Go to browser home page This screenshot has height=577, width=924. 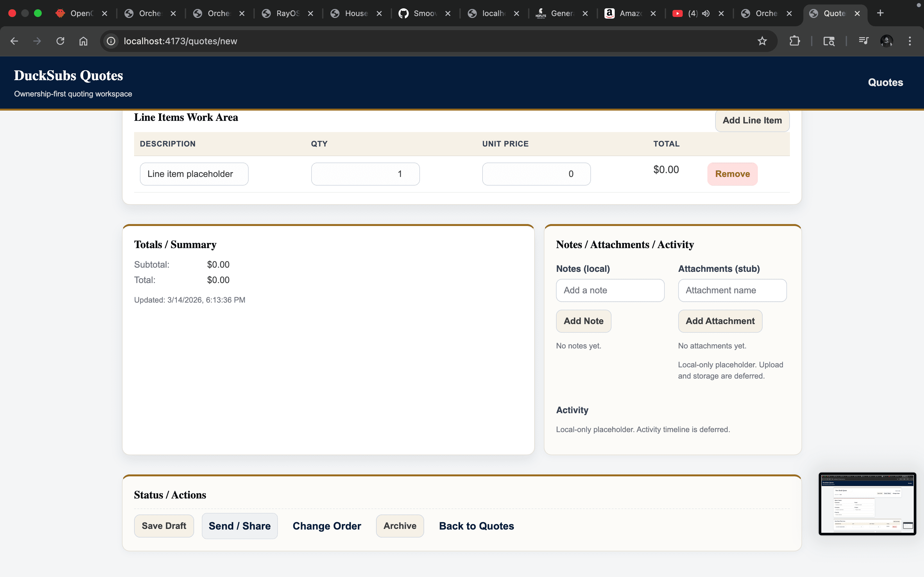[x=83, y=41]
